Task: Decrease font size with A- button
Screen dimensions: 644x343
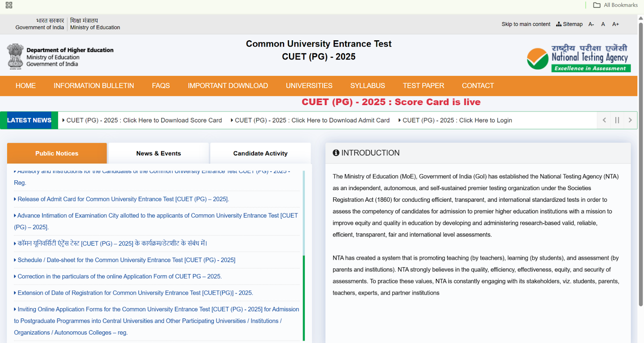Action: 591,24
